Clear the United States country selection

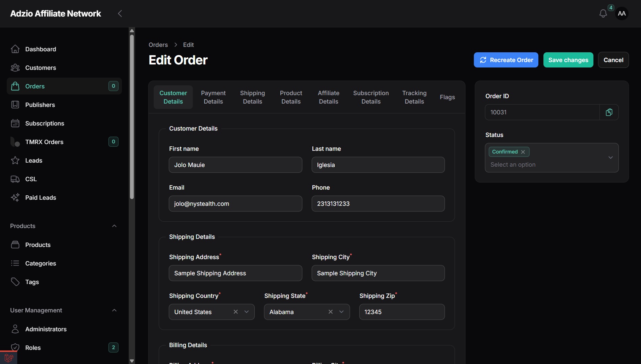pos(236,312)
